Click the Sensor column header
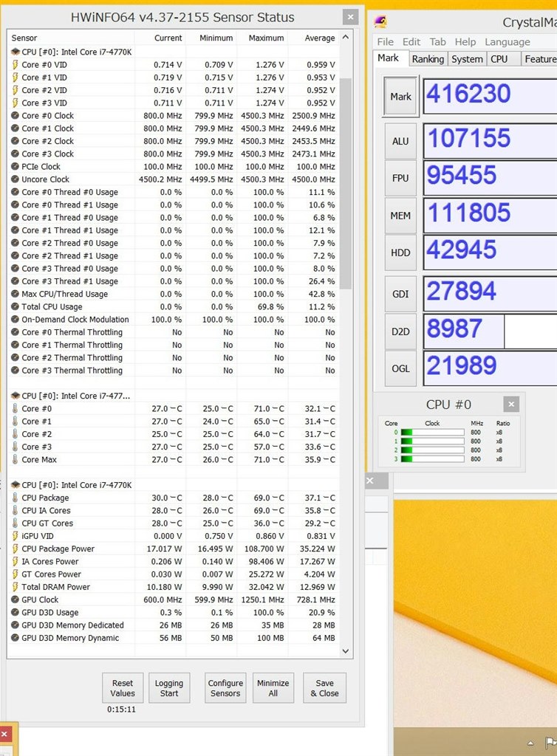Image resolution: width=557 pixels, height=756 pixels. point(71,38)
